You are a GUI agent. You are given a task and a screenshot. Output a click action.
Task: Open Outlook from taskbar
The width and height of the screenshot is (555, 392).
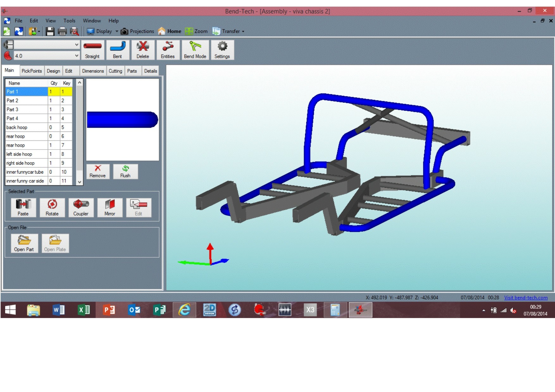134,310
